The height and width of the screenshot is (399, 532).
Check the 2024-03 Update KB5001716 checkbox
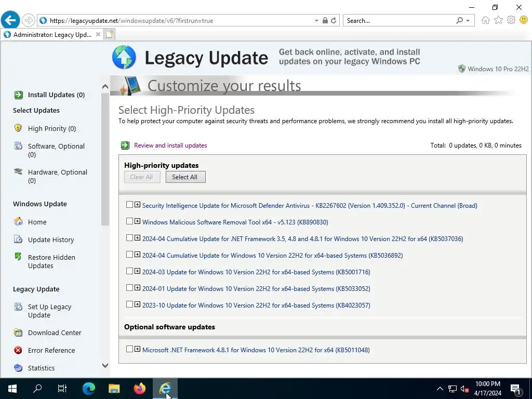pos(129,271)
